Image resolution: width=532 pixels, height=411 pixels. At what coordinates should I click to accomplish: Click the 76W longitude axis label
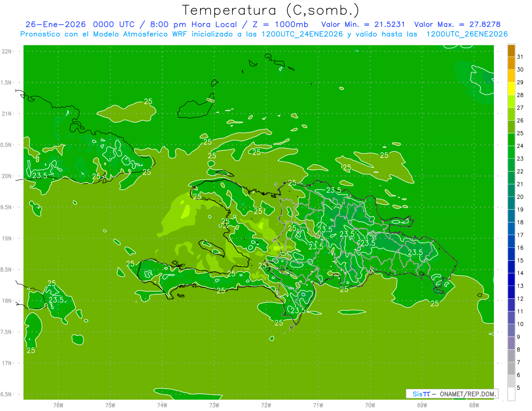click(x=58, y=405)
